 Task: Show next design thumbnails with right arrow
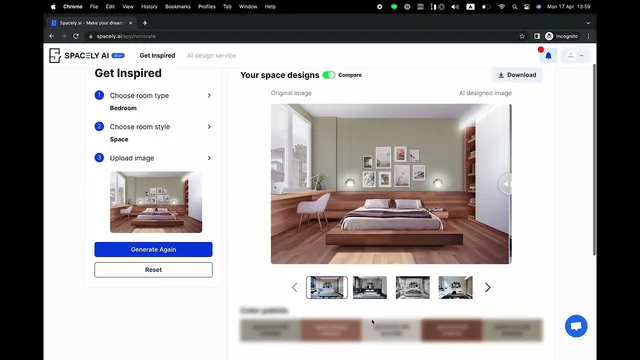pyautogui.click(x=487, y=288)
